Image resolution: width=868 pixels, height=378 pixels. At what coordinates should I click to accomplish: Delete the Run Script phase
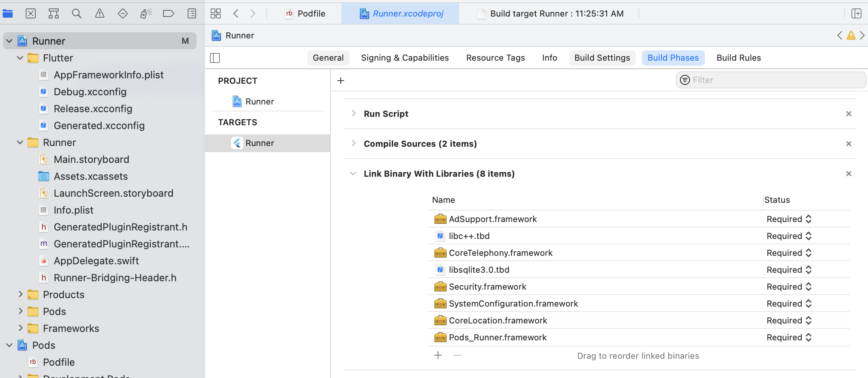pyautogui.click(x=849, y=114)
